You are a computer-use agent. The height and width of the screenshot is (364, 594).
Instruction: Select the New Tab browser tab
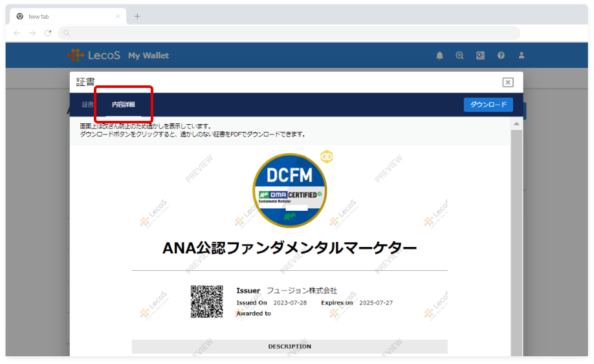click(67, 16)
